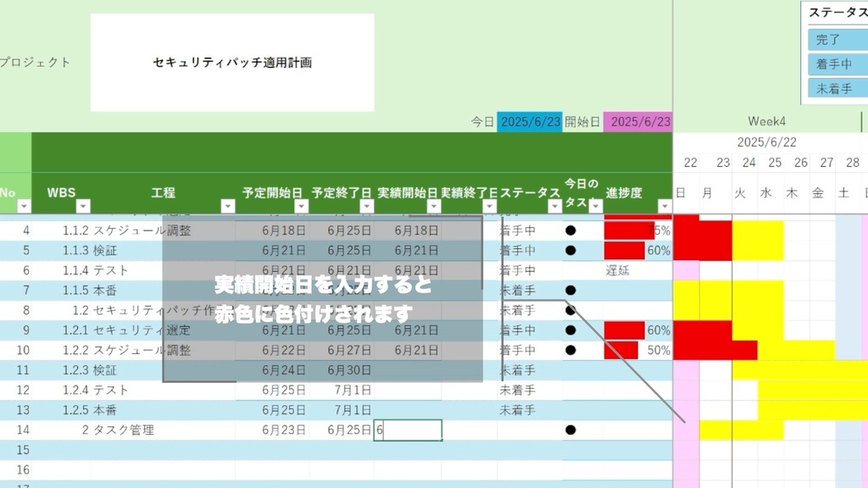This screenshot has height=488, width=868.
Task: Click the 75% progress bar cell
Action: pyautogui.click(x=637, y=230)
